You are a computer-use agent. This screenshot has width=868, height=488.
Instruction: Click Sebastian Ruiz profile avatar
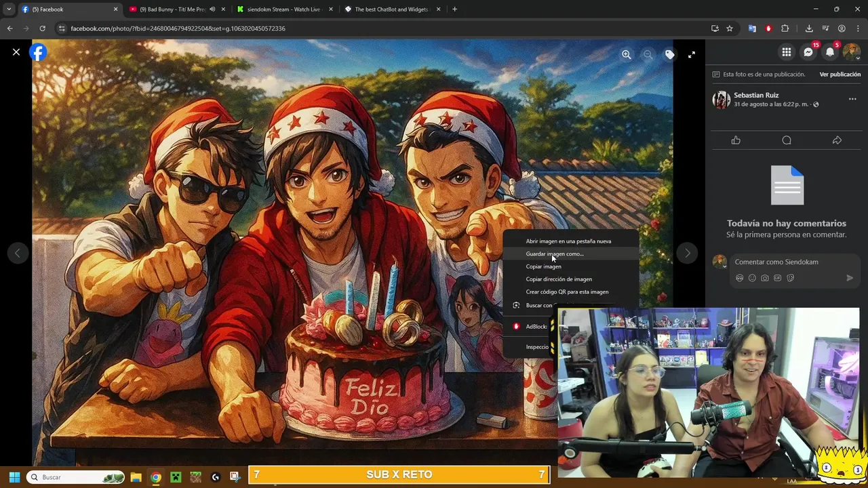click(x=721, y=100)
